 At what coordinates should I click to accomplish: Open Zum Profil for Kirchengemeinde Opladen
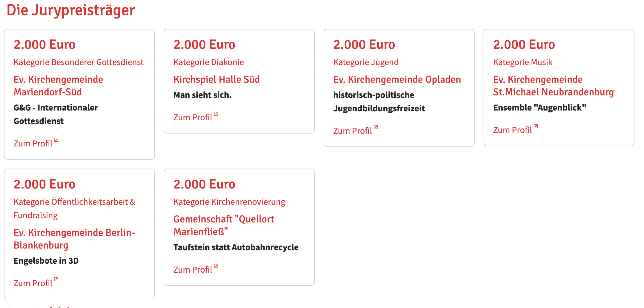tap(353, 131)
